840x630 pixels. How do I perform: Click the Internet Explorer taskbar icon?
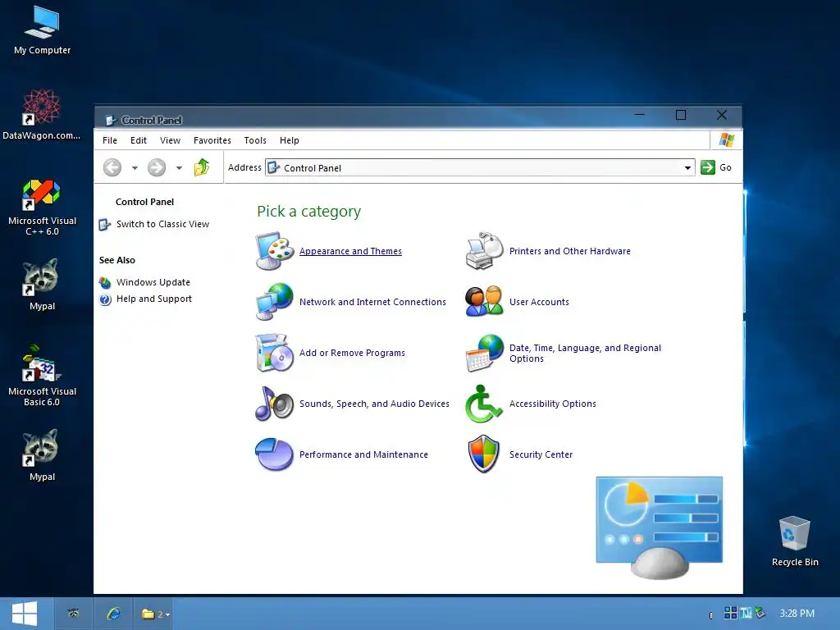click(113, 614)
